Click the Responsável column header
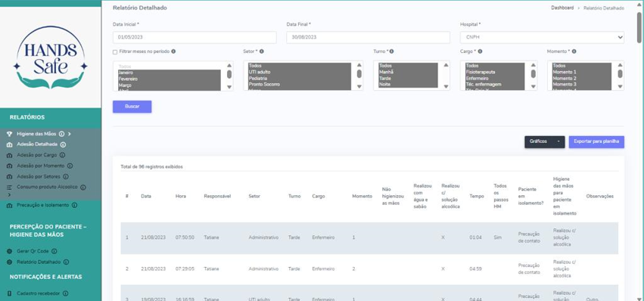 (x=217, y=197)
